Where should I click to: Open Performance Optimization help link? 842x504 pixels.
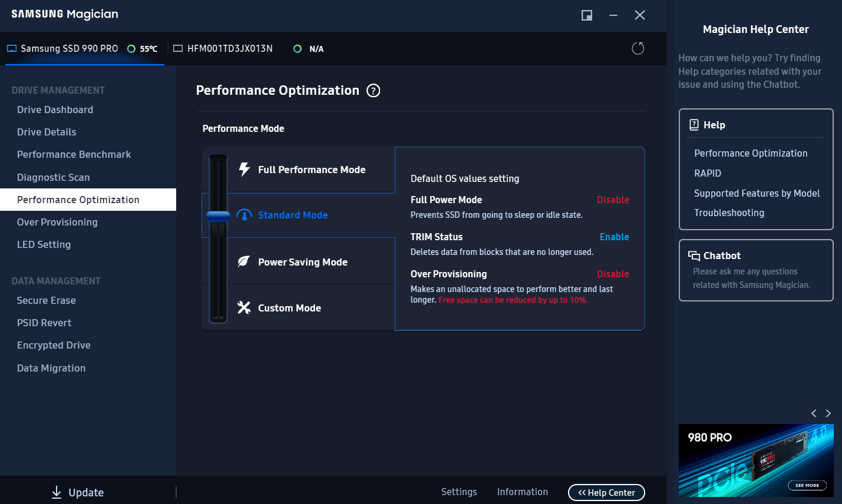(x=751, y=153)
